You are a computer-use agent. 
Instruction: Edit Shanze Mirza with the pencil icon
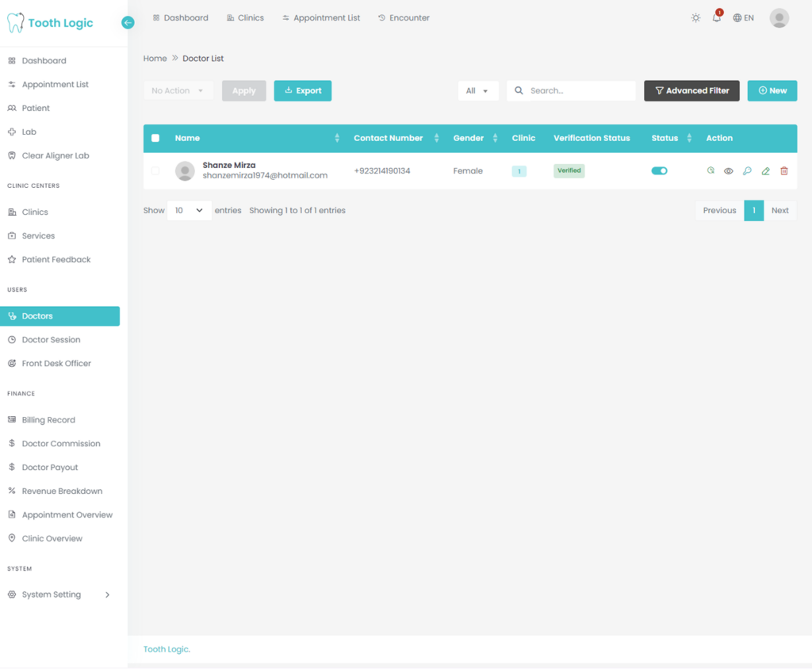point(765,171)
